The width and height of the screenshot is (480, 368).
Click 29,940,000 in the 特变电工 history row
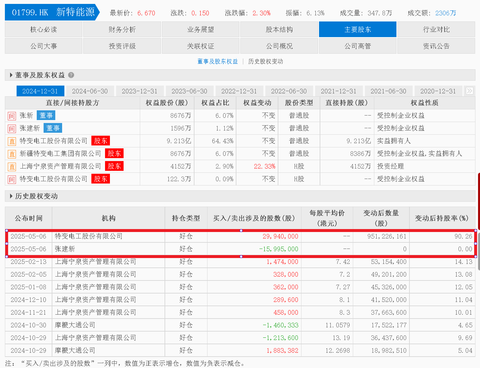coord(280,236)
